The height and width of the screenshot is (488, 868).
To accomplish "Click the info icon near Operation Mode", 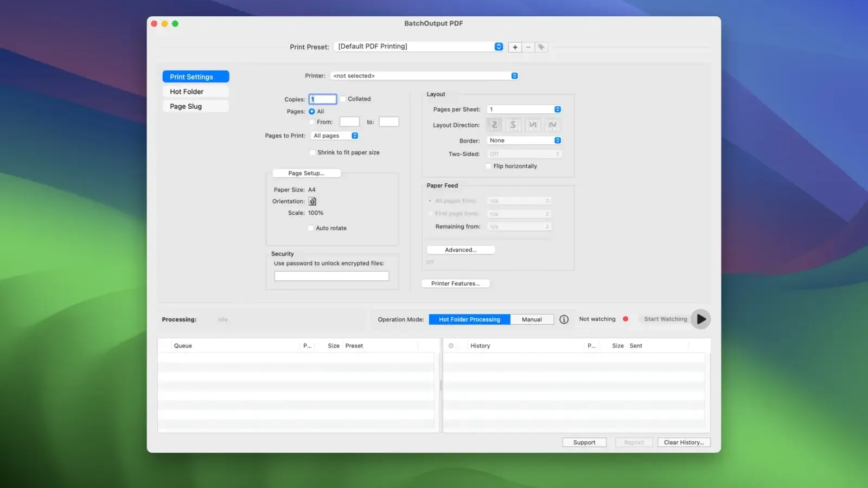I will (564, 319).
